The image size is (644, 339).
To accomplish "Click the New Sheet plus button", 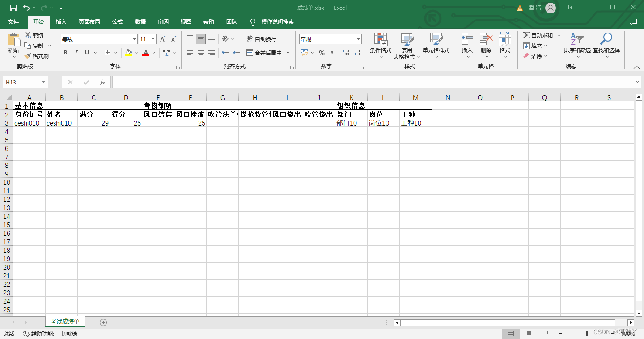I will [x=103, y=322].
